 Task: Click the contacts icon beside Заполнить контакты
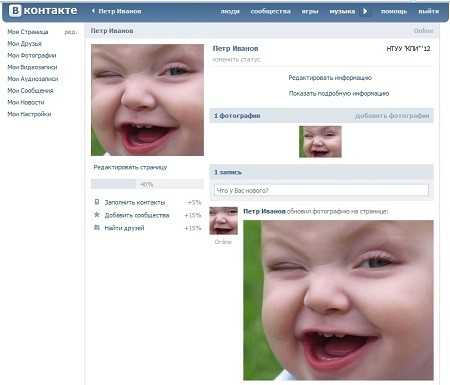[97, 202]
